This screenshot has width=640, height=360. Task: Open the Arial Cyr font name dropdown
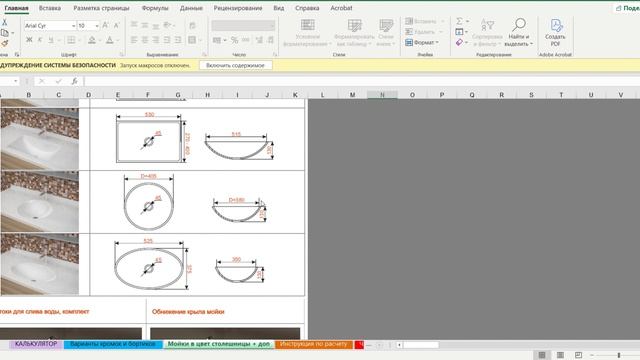73,26
